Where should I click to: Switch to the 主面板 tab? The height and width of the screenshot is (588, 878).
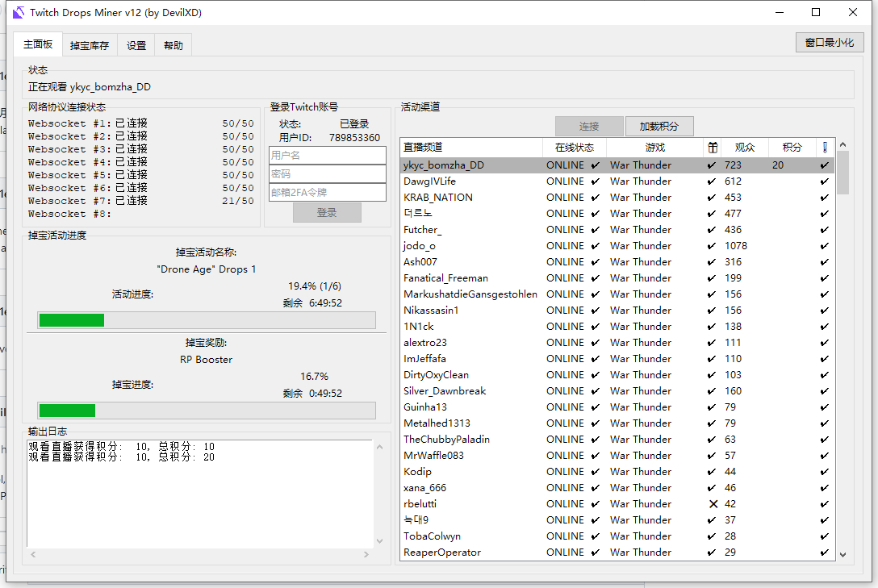(x=38, y=44)
